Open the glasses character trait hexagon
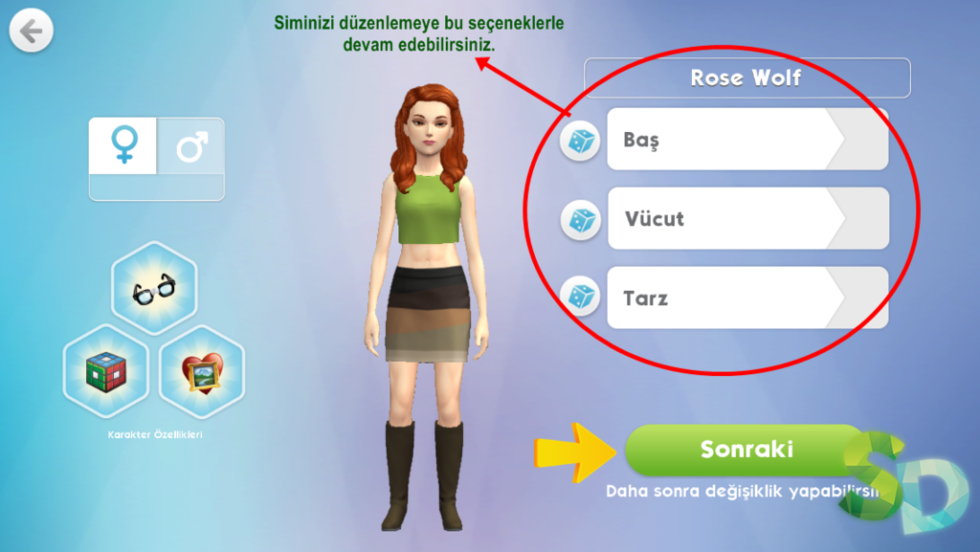Screen dimensions: 980x552 (154, 289)
